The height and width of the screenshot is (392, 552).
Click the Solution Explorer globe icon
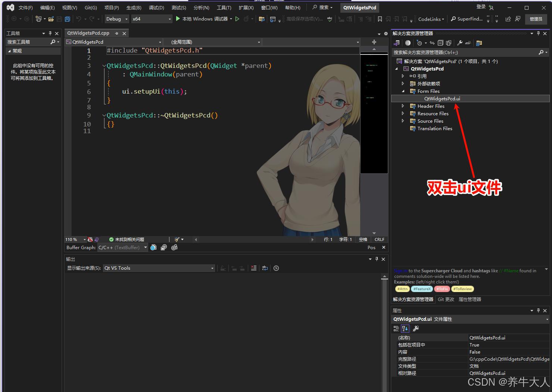tap(408, 43)
